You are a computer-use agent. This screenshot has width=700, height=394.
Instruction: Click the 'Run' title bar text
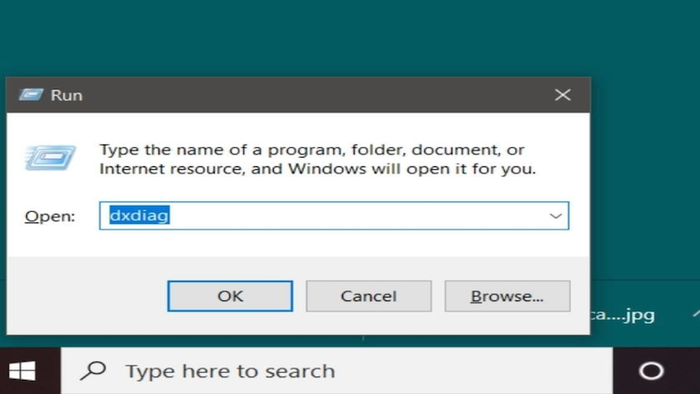point(67,95)
